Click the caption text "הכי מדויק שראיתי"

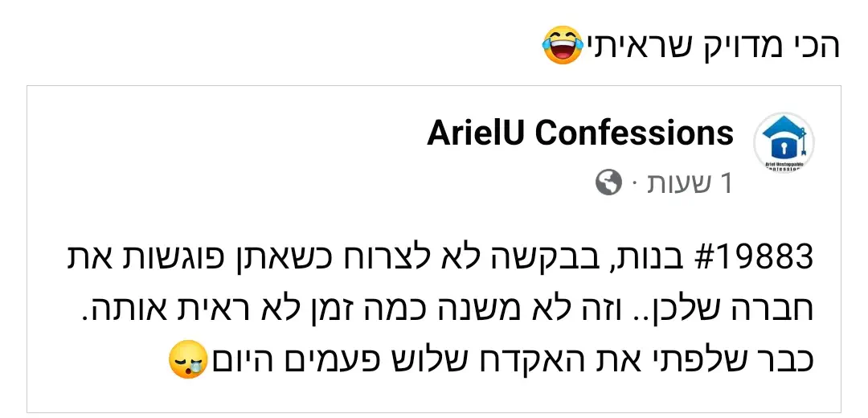point(712,46)
